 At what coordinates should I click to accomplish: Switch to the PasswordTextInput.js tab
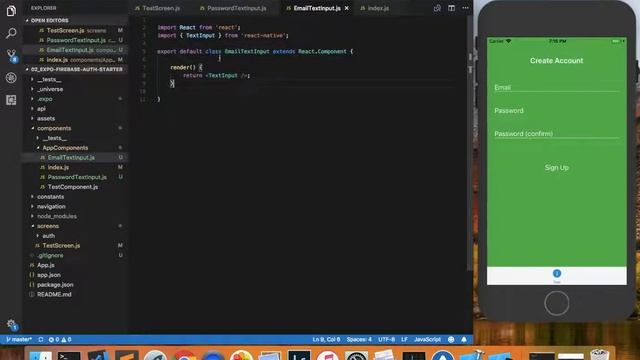(x=237, y=8)
